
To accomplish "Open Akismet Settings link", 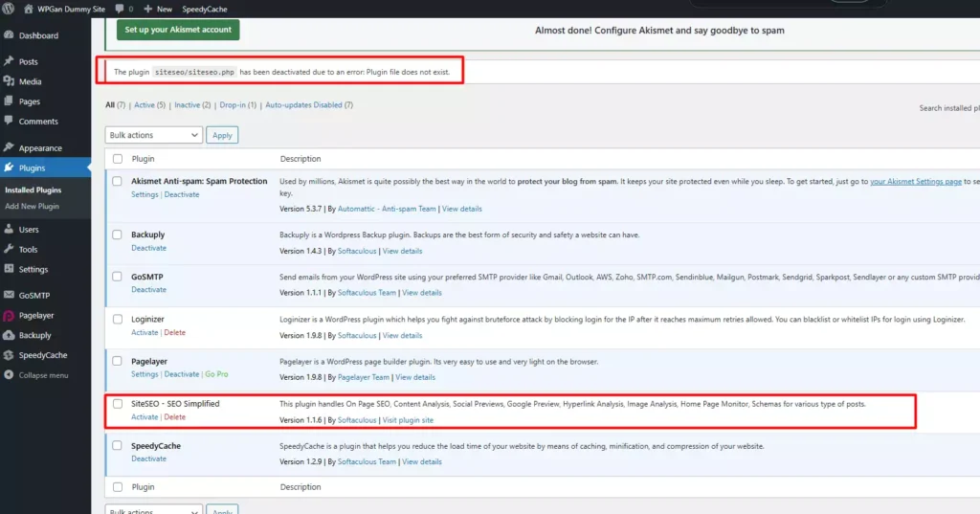I will [145, 194].
